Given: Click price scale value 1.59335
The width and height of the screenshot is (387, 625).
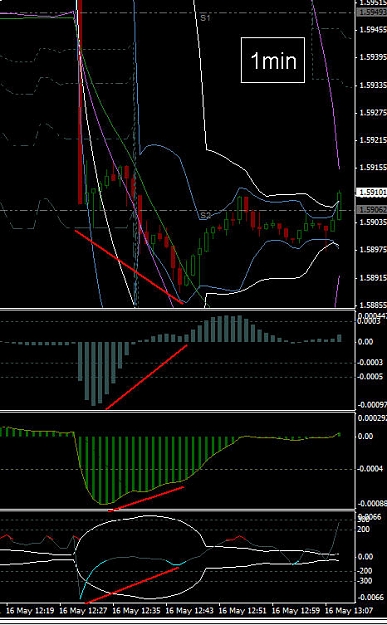Looking at the screenshot, I should click(x=373, y=85).
